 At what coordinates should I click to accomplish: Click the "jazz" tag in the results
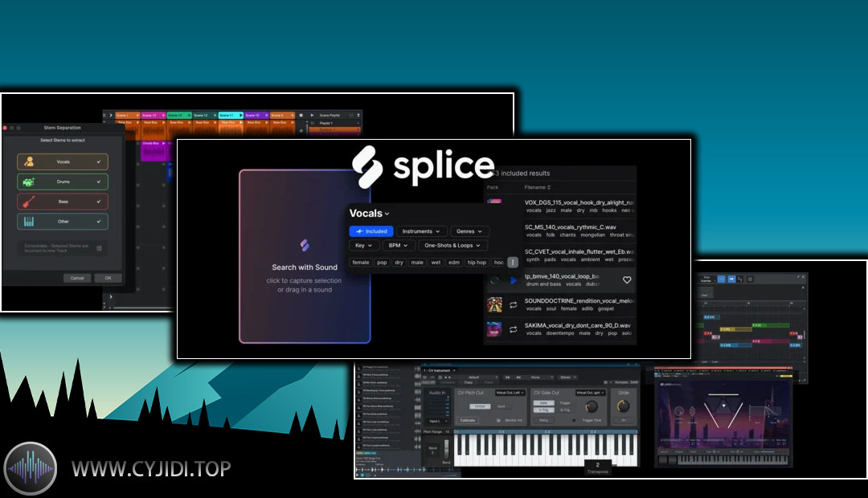click(551, 210)
